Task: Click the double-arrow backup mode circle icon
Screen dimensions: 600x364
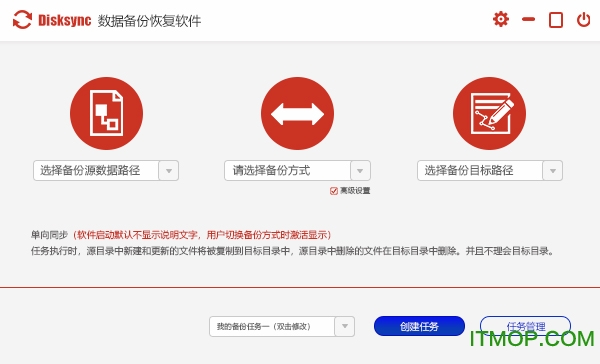Action: [297, 113]
